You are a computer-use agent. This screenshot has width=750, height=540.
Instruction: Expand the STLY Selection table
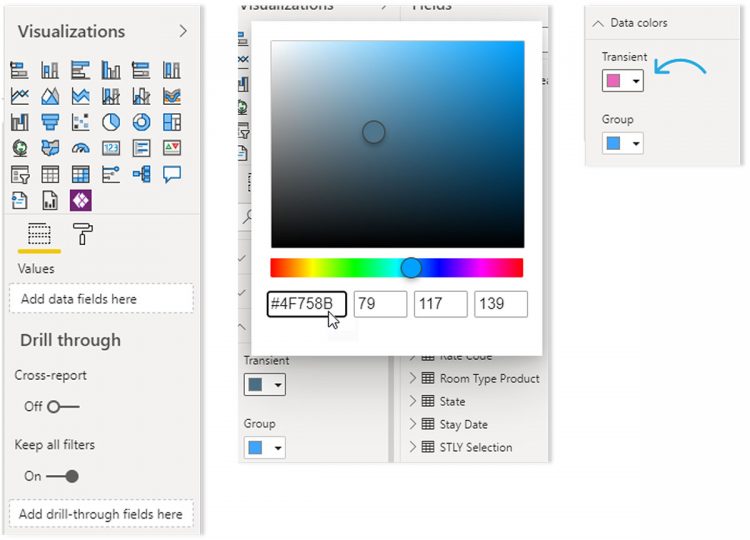(x=412, y=447)
